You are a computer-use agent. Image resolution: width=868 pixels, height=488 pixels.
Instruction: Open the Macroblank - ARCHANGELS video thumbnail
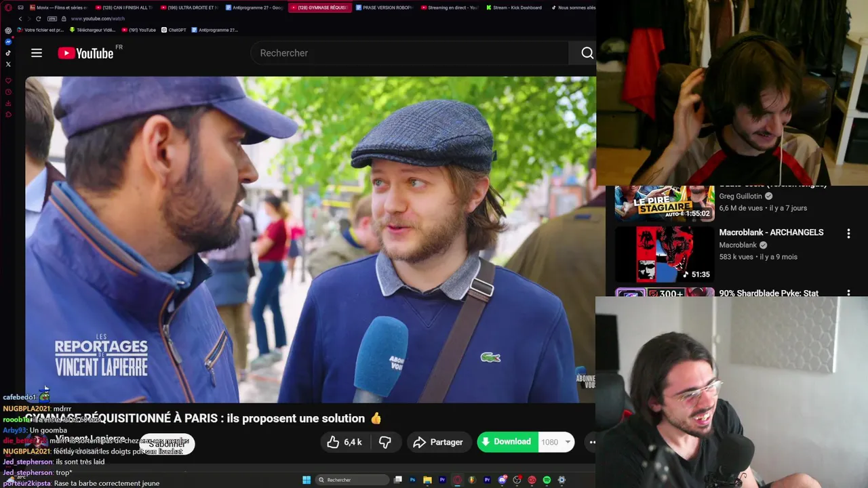tap(665, 254)
